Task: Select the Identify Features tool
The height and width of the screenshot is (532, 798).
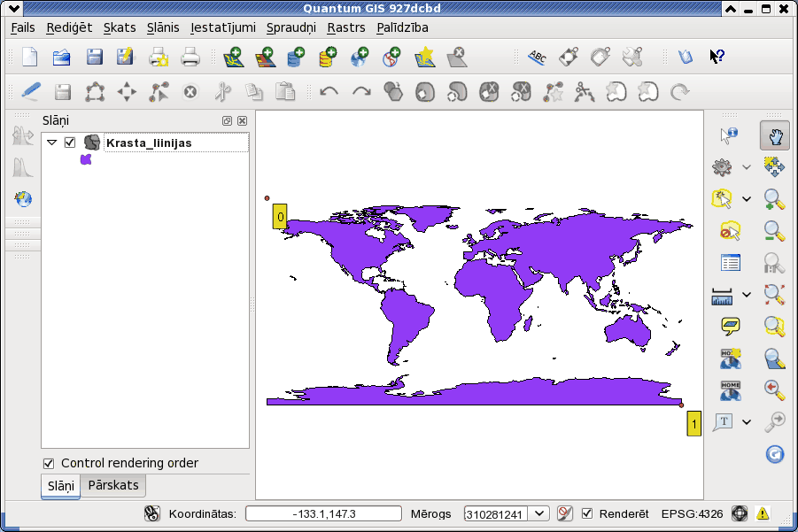Action: coord(729,135)
